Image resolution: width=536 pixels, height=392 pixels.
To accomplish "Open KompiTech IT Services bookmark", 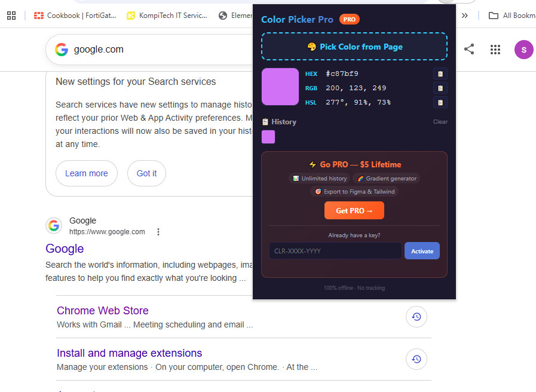I will pos(167,16).
